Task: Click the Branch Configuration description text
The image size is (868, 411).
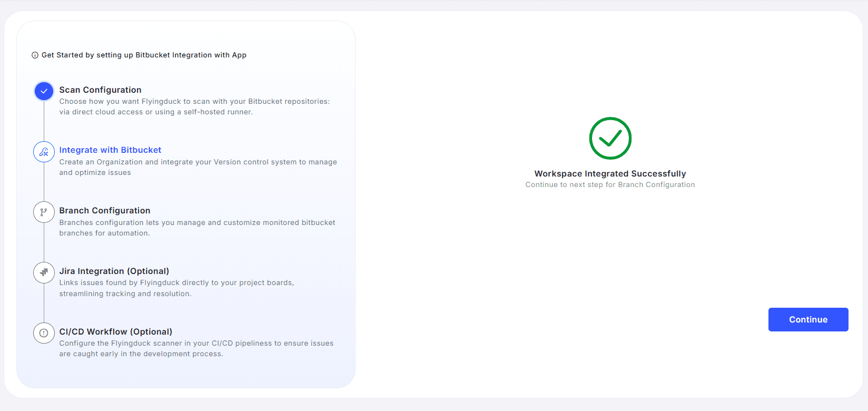Action: point(197,228)
